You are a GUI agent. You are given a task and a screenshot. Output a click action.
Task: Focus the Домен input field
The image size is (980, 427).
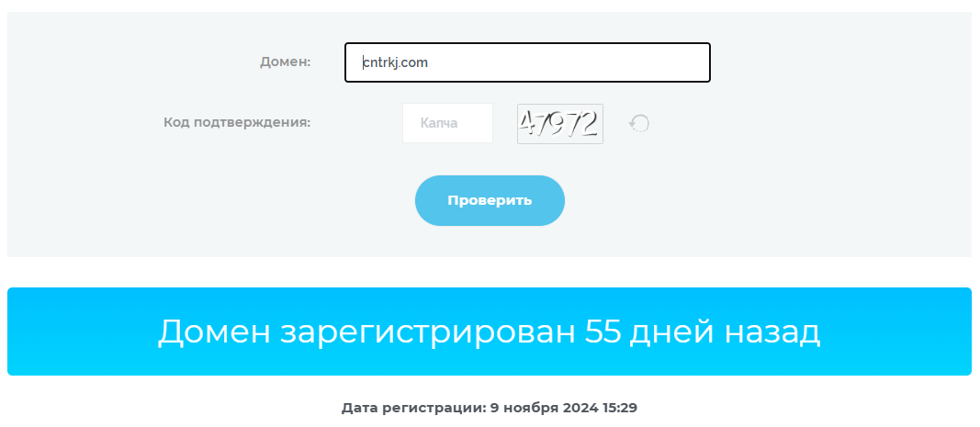527,62
